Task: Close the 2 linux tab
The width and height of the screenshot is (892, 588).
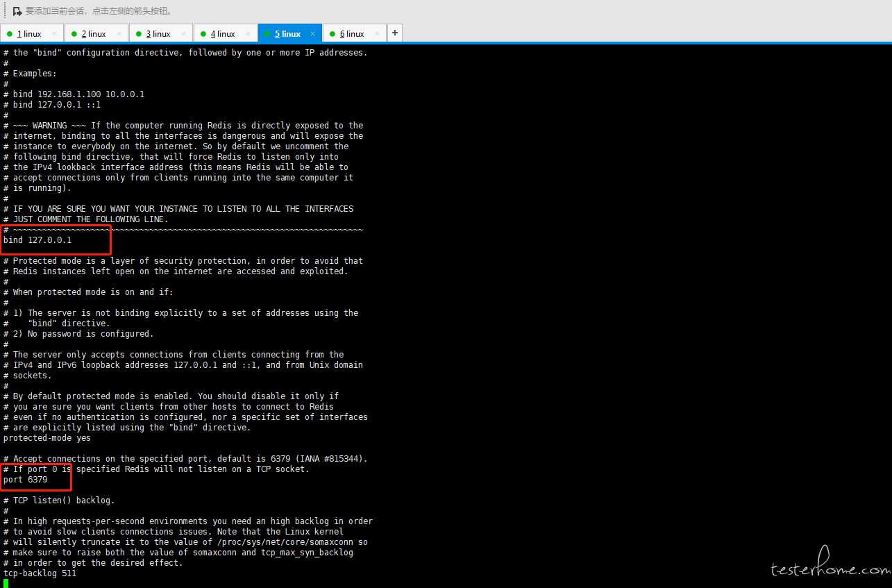Action: coord(119,33)
